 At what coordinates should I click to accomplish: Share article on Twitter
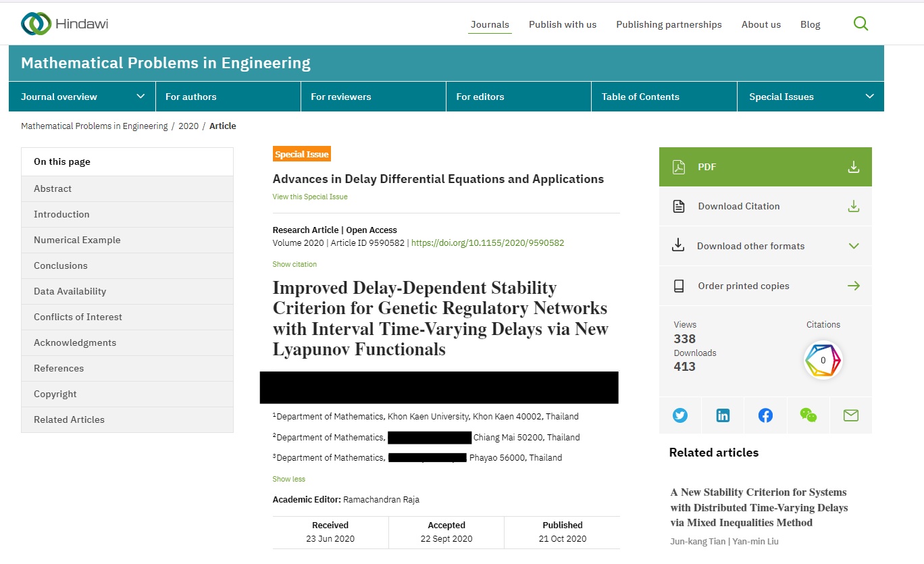click(680, 415)
